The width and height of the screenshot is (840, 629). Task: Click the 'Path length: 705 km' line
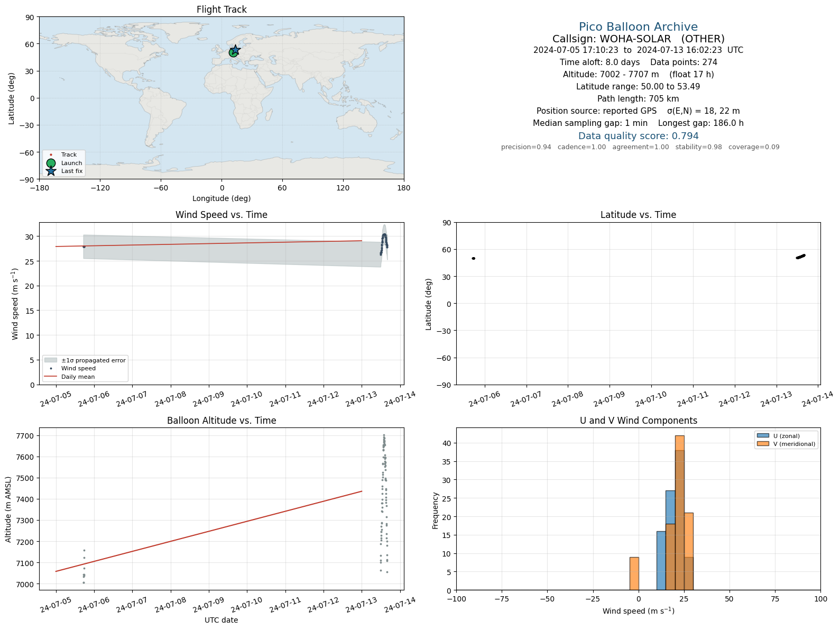pos(638,99)
